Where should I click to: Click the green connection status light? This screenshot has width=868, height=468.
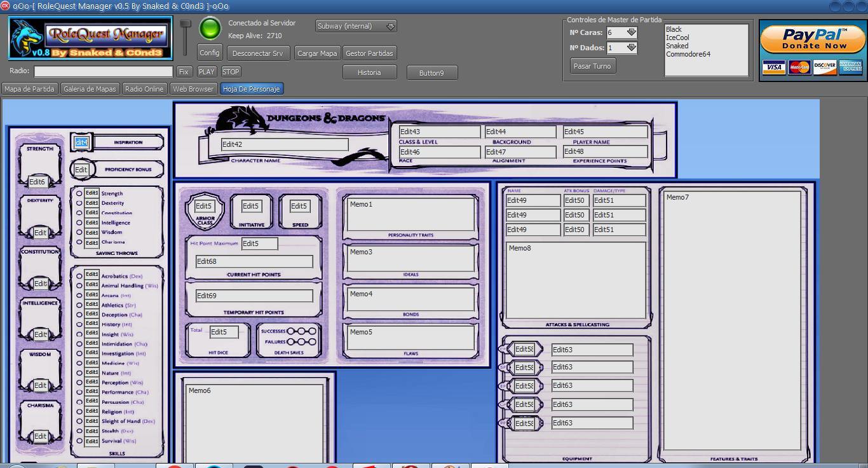[x=210, y=29]
